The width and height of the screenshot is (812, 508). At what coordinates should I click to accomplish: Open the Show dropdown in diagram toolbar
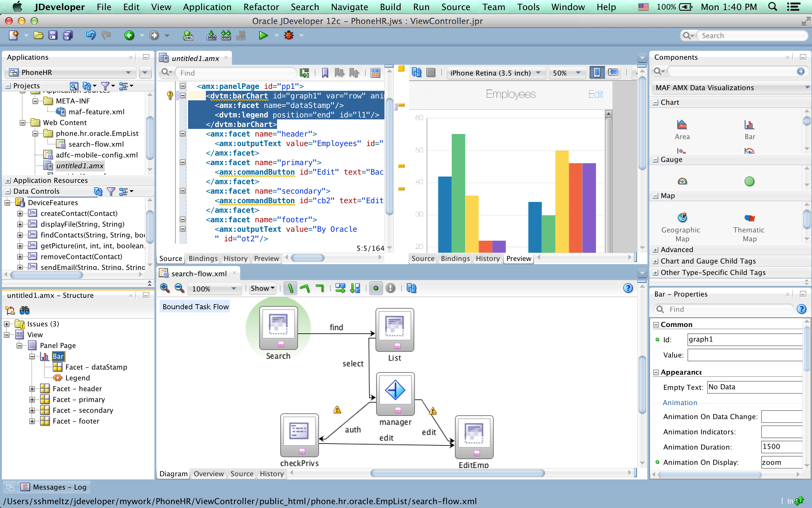tap(262, 288)
